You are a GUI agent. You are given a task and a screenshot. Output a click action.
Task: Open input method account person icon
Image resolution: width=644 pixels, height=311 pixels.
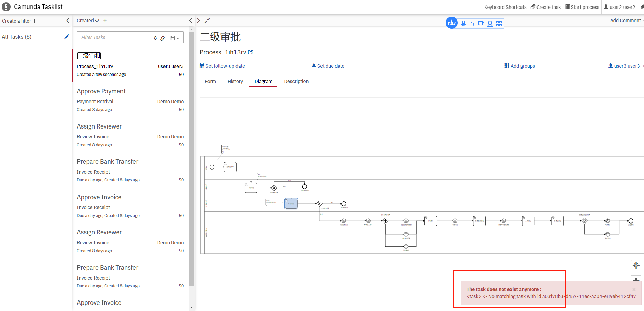pyautogui.click(x=490, y=24)
